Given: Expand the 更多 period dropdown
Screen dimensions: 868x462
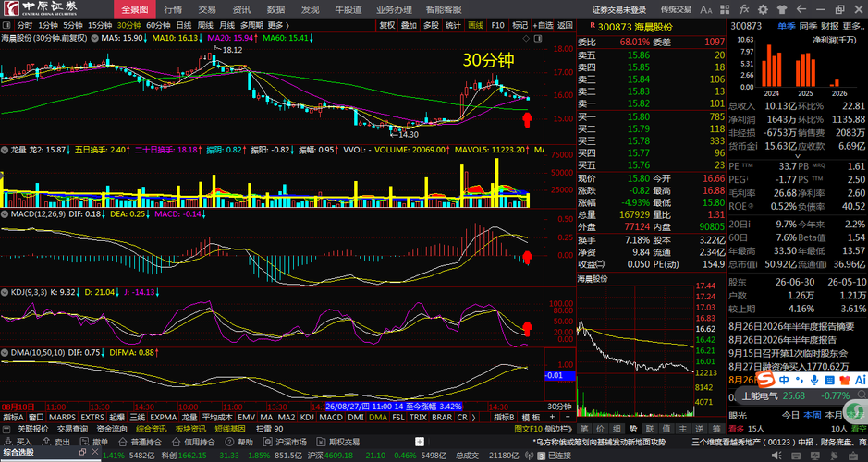Looking at the screenshot, I should (278, 25).
